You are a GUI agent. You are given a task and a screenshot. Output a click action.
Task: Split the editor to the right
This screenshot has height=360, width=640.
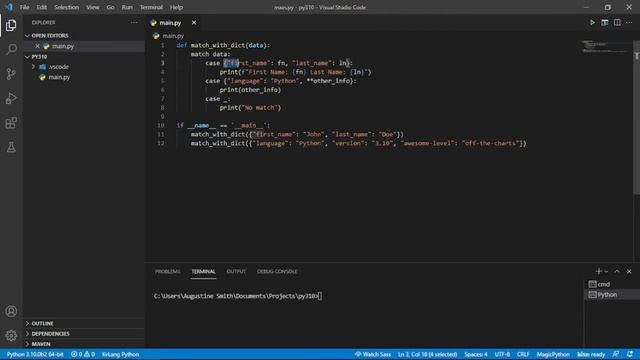617,22
